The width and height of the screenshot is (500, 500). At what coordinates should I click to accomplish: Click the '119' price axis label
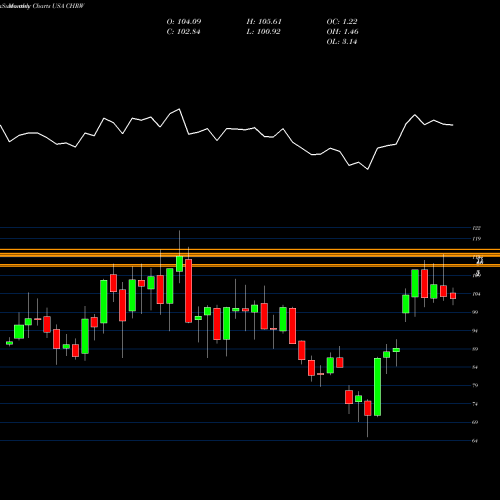[x=477, y=239]
